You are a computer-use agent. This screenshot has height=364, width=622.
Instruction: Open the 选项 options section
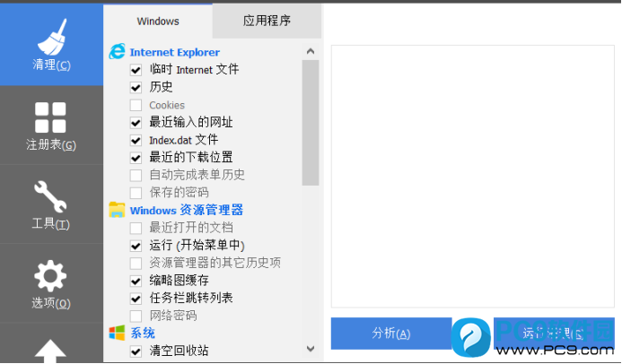point(51,283)
